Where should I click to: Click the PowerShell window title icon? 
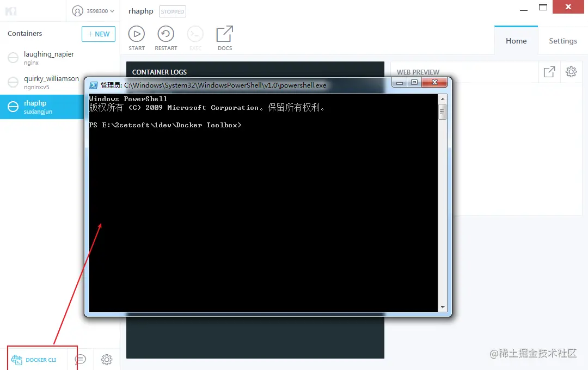[x=94, y=85]
